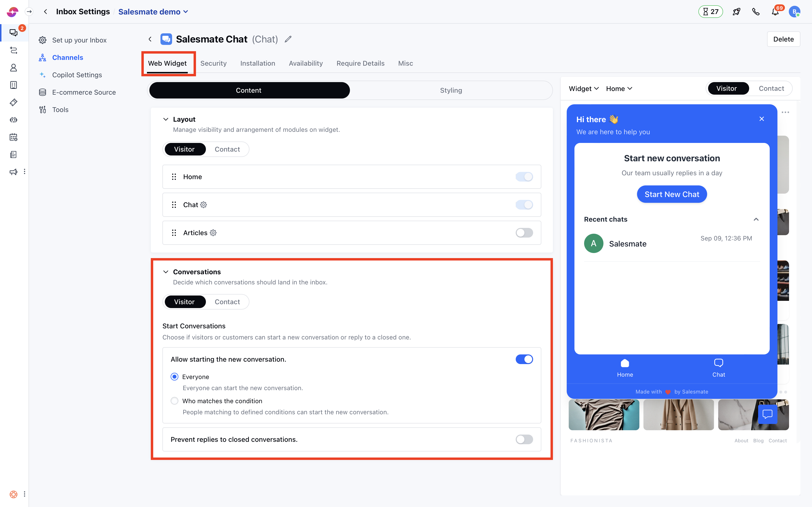Enable Prevent replies to closed conversations
The height and width of the screenshot is (507, 812).
[524, 439]
